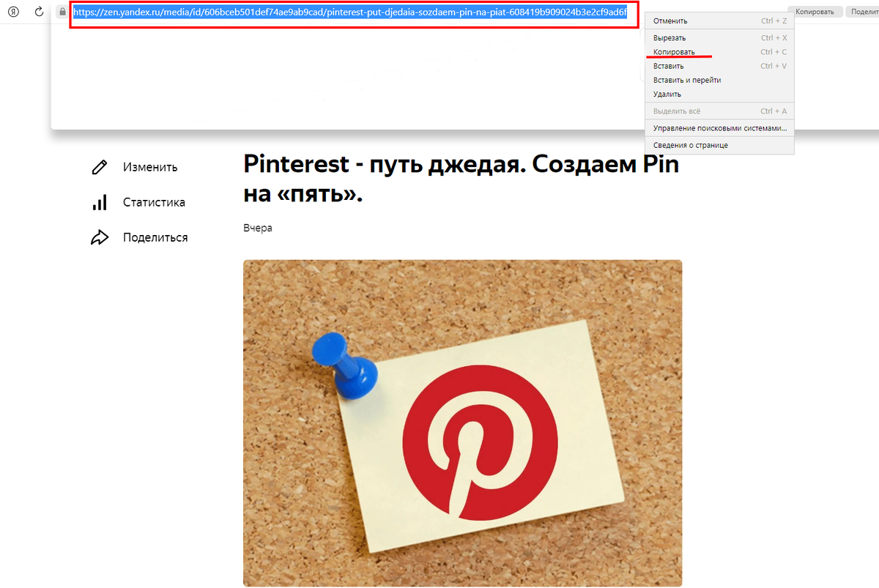879x588 pixels.
Task: Click the article title 'Pinterest - путь джедая'
Action: click(x=461, y=179)
